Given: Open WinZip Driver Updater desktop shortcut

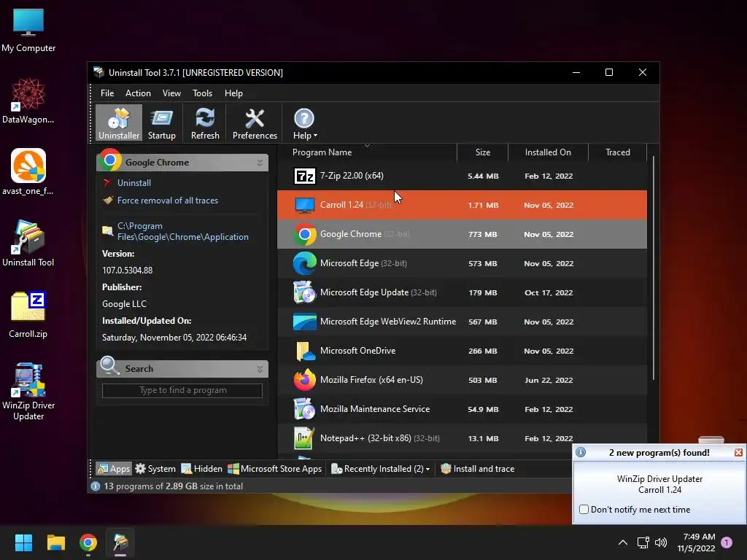Looking at the screenshot, I should (x=28, y=392).
